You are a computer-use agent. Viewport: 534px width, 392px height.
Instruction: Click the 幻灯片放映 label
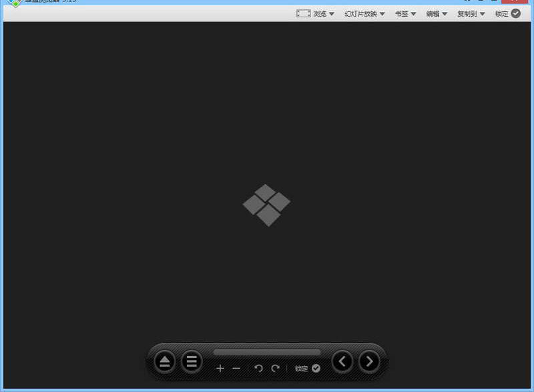pyautogui.click(x=360, y=14)
